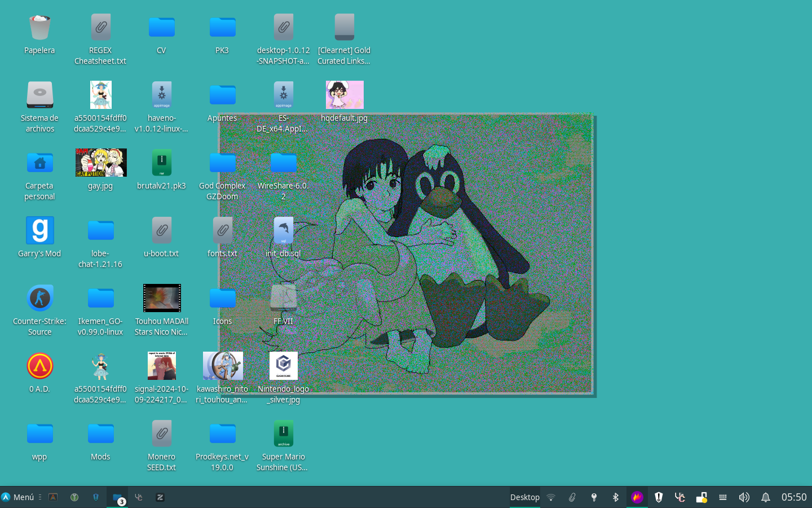Screen dimensions: 812x508
Task: Select the signal-2024-10-09 image file
Action: point(162,366)
